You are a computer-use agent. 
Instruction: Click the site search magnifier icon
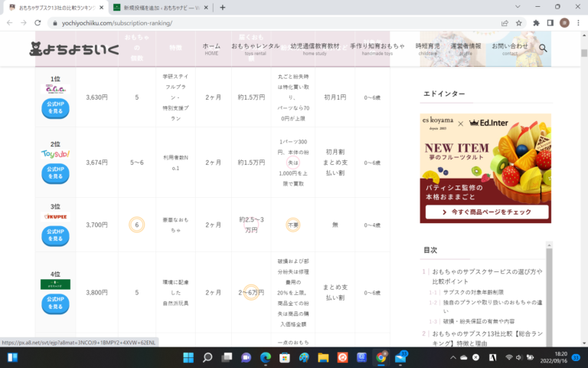pos(543,48)
